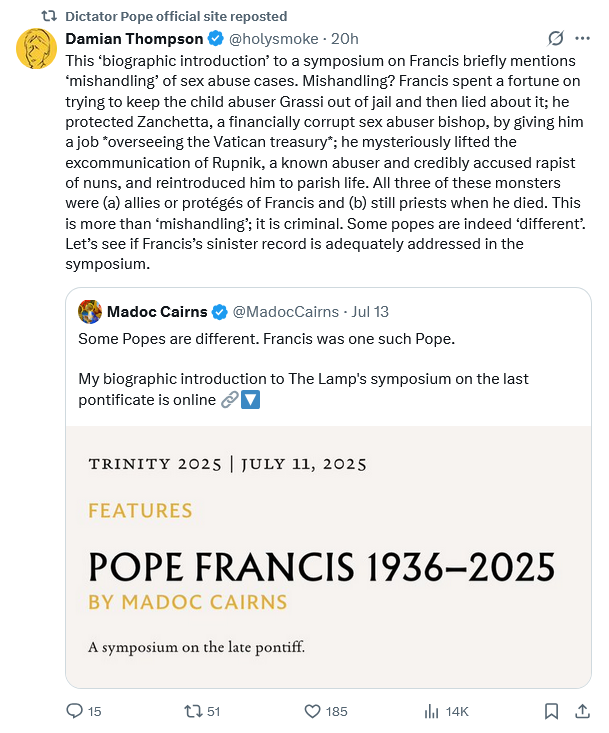Open Damian Thompson's profile avatar
Viewport: 609px width, 733px height.
(x=36, y=47)
